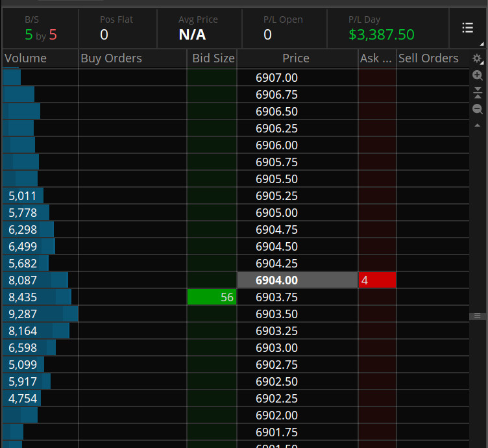
Task: Open ladder settings gear icon
Action: (477, 58)
